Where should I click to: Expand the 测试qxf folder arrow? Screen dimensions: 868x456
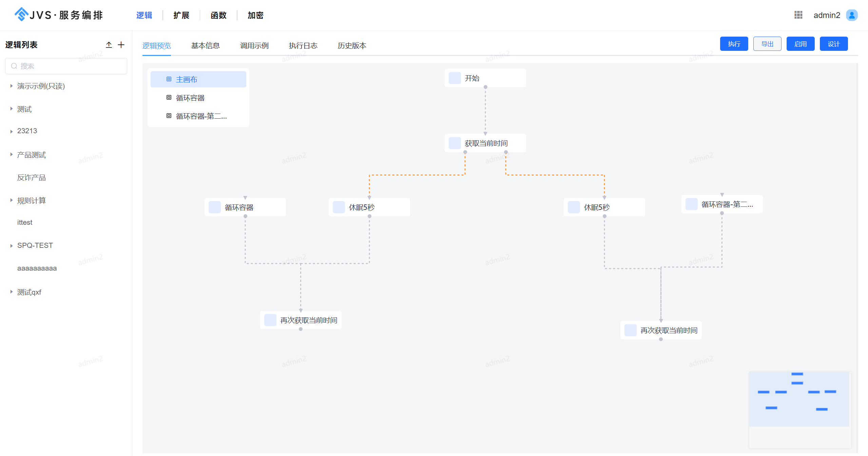point(11,292)
